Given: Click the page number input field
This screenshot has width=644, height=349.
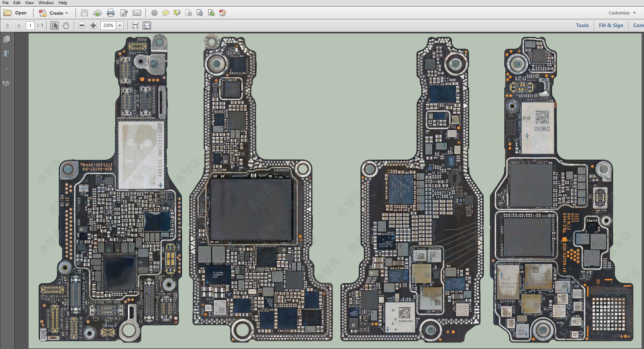Looking at the screenshot, I should click(30, 26).
